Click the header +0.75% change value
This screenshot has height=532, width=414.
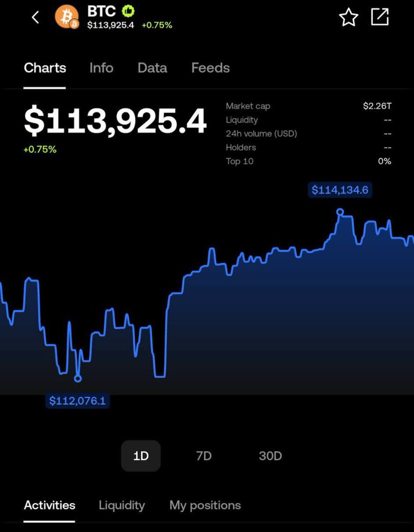(157, 25)
